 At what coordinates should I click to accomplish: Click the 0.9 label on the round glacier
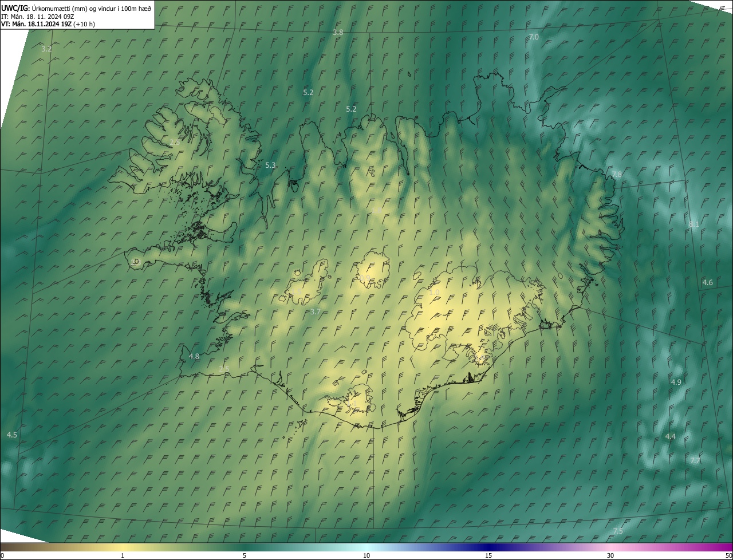[x=365, y=278]
